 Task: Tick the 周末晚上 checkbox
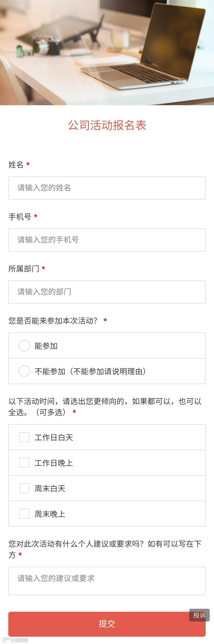click(x=24, y=514)
